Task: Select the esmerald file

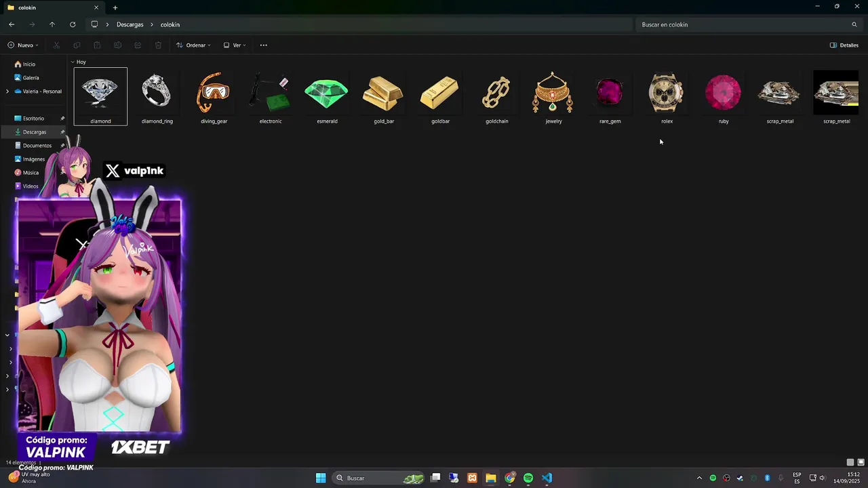Action: (x=327, y=96)
